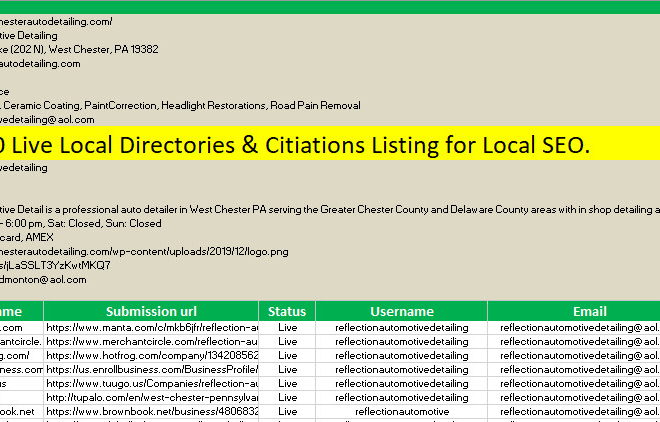
Task: Select the 'professional auto detailer in West Chester' description line
Action: pos(330,209)
